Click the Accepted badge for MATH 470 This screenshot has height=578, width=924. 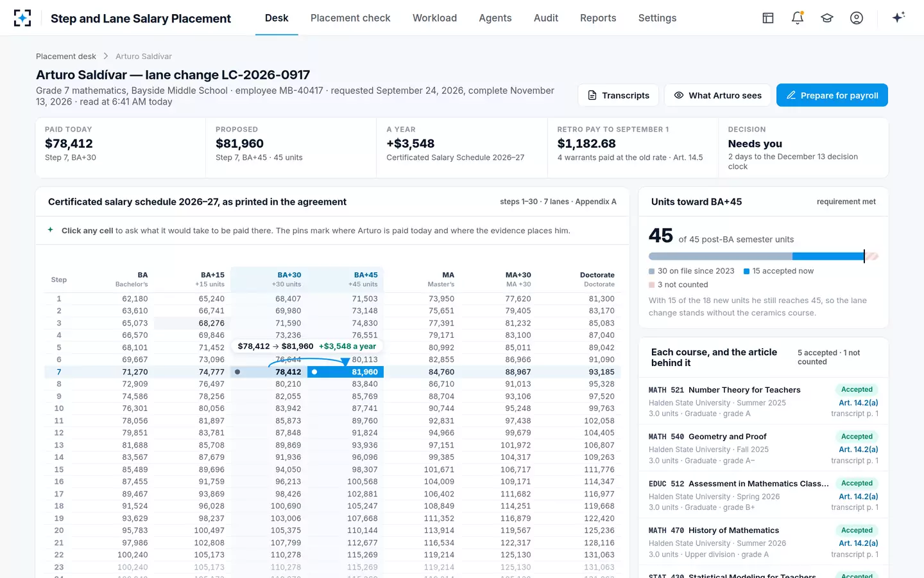pyautogui.click(x=857, y=530)
